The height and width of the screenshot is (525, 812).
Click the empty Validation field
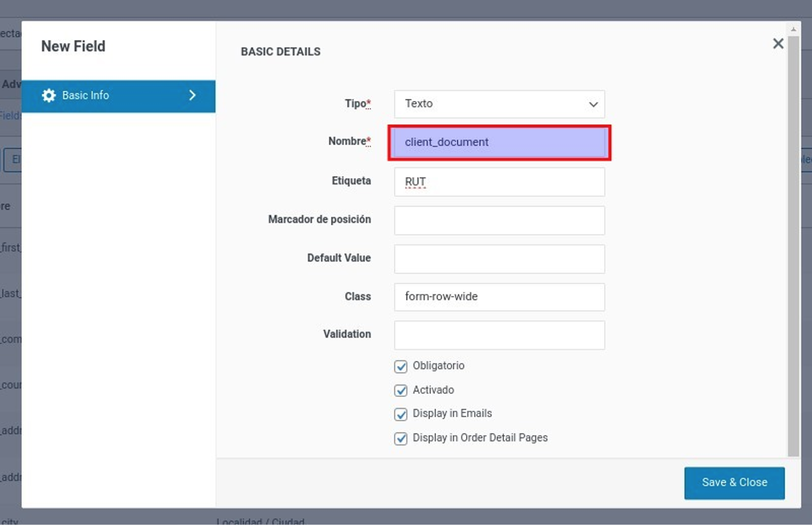coord(499,335)
